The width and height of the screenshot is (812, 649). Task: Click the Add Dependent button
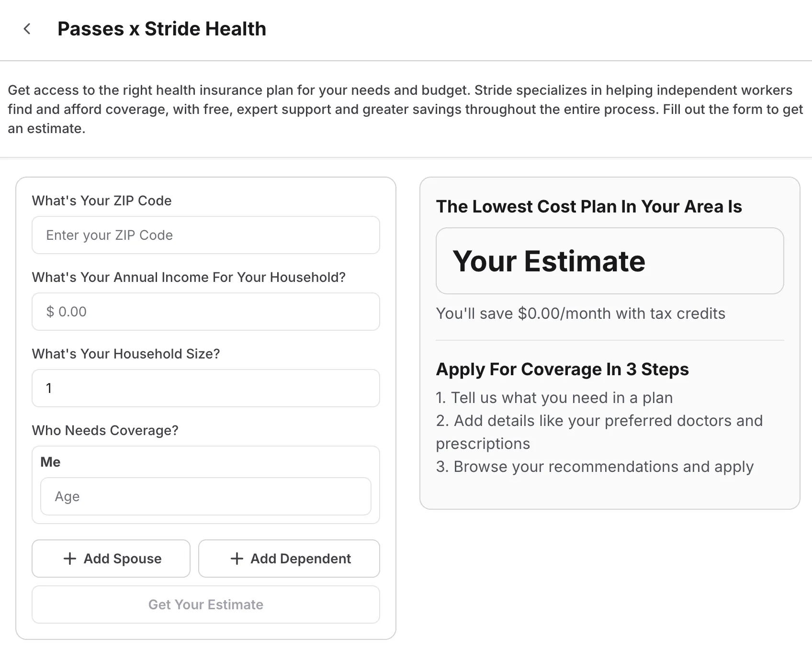pos(289,559)
